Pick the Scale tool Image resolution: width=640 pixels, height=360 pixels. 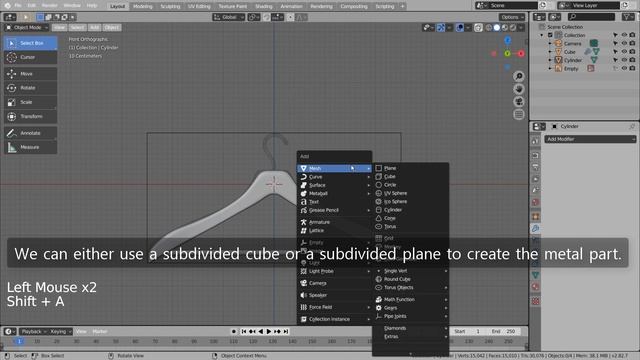coord(31,102)
